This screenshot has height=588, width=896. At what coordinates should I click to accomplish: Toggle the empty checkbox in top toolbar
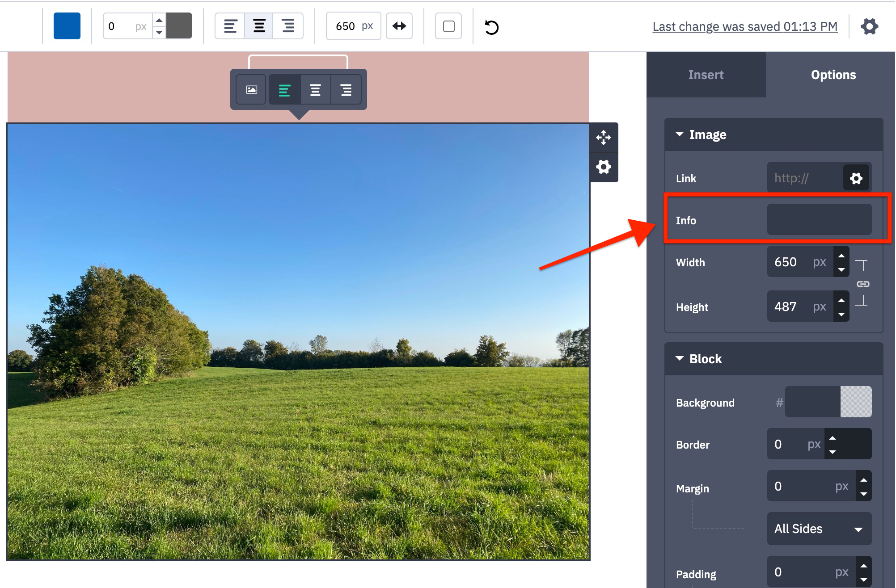click(448, 26)
